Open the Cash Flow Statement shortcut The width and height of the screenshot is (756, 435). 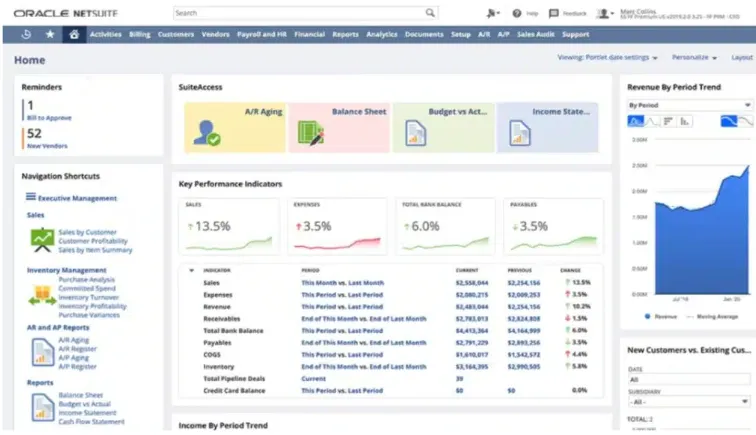92,421
